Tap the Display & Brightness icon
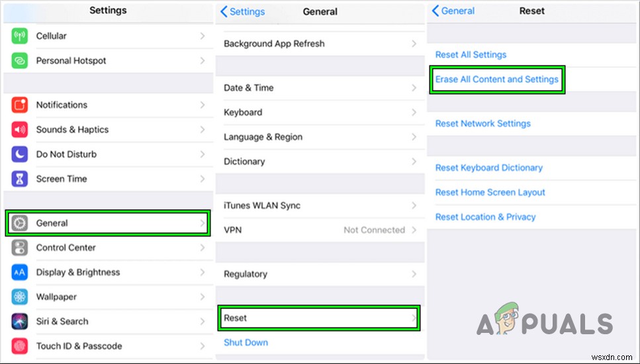The width and height of the screenshot is (640, 364). (20, 272)
